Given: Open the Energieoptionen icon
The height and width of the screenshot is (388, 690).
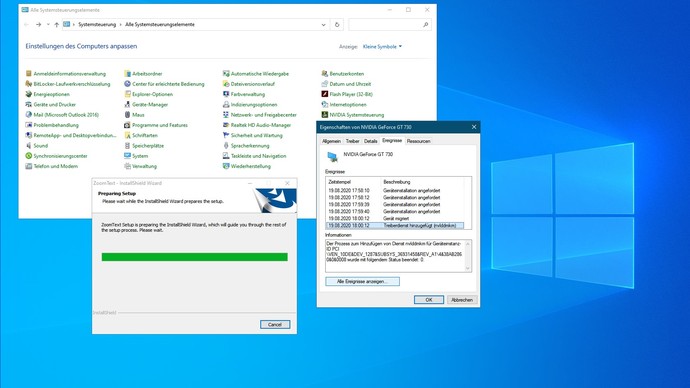Looking at the screenshot, I should click(x=29, y=94).
